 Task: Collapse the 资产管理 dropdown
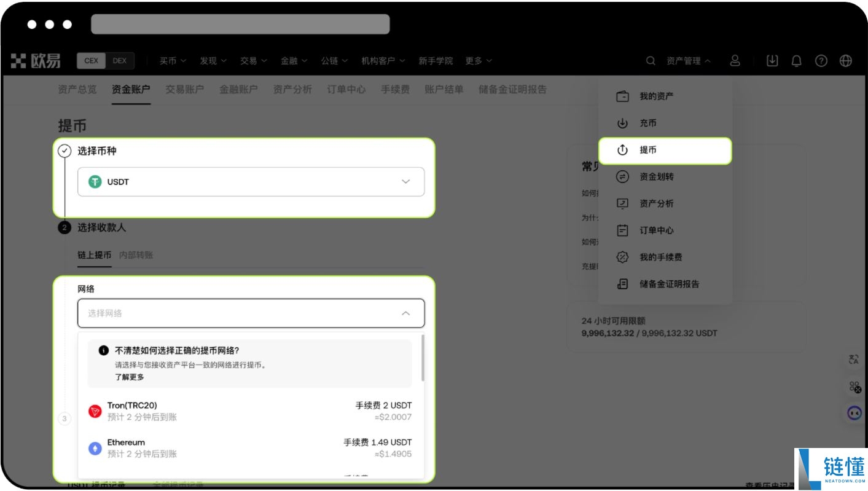(x=689, y=61)
